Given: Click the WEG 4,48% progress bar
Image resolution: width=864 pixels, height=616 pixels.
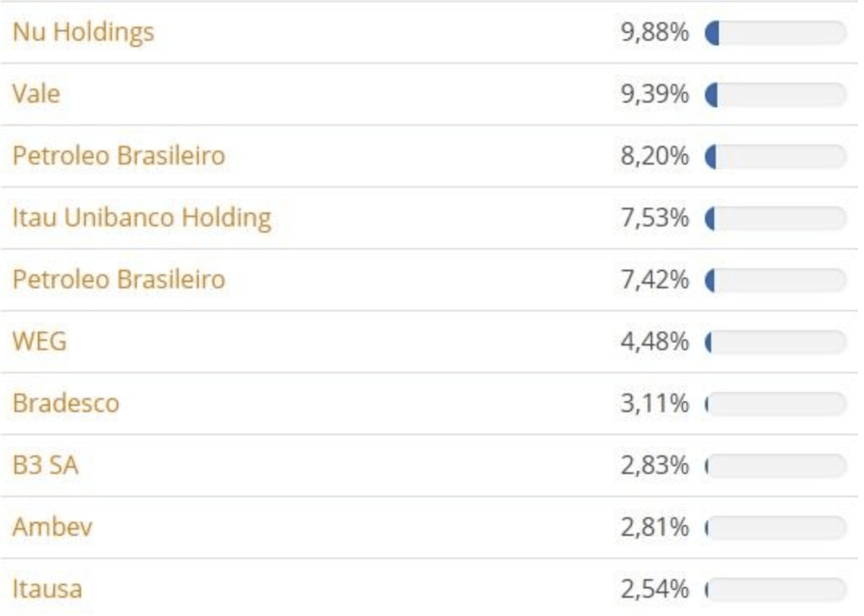Looking at the screenshot, I should click(x=775, y=342).
